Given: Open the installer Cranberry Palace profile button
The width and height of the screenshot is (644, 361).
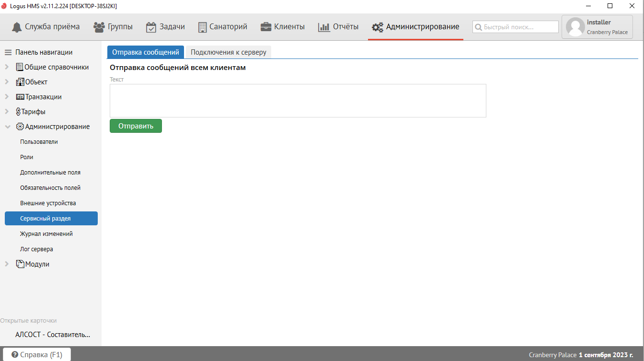Looking at the screenshot, I should (597, 27).
